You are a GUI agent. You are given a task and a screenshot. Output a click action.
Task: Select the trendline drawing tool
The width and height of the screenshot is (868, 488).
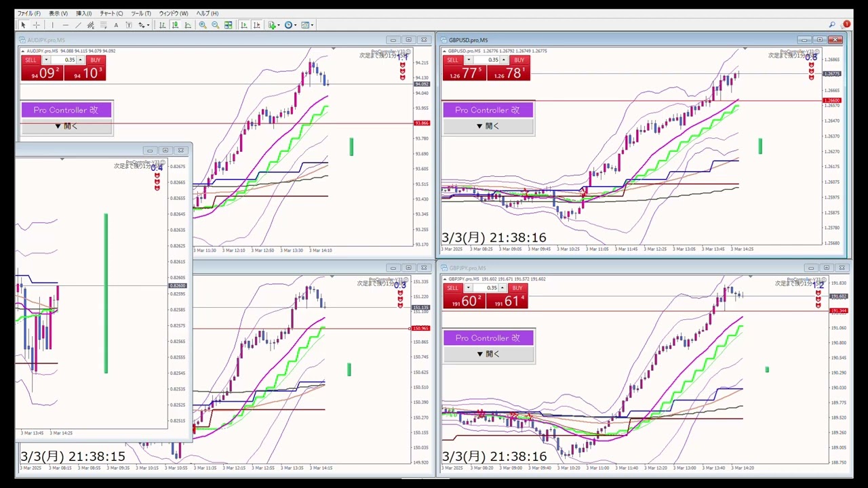click(78, 25)
